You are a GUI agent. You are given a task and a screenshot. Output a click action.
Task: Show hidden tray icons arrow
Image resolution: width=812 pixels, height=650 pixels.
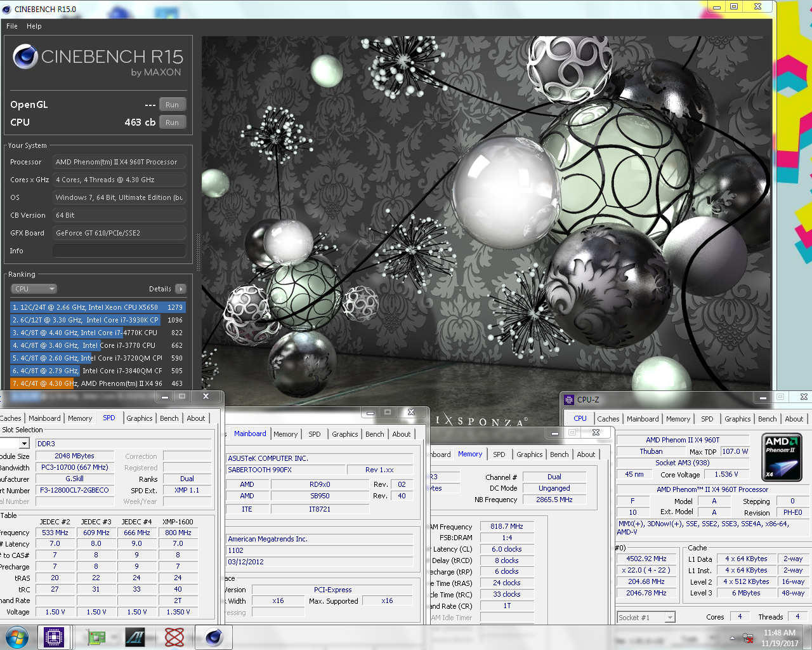732,638
